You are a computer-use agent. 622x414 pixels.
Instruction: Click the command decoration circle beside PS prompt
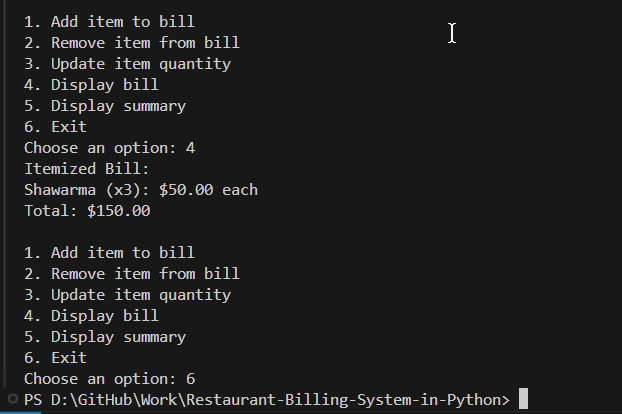point(12,400)
